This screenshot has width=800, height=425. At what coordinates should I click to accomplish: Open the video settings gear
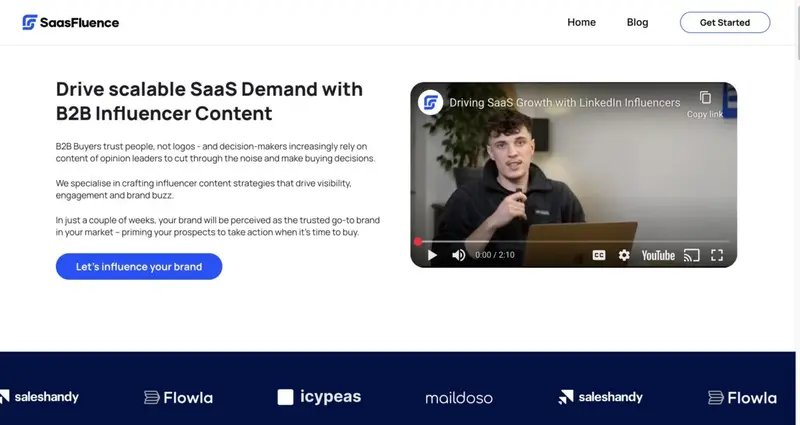624,255
